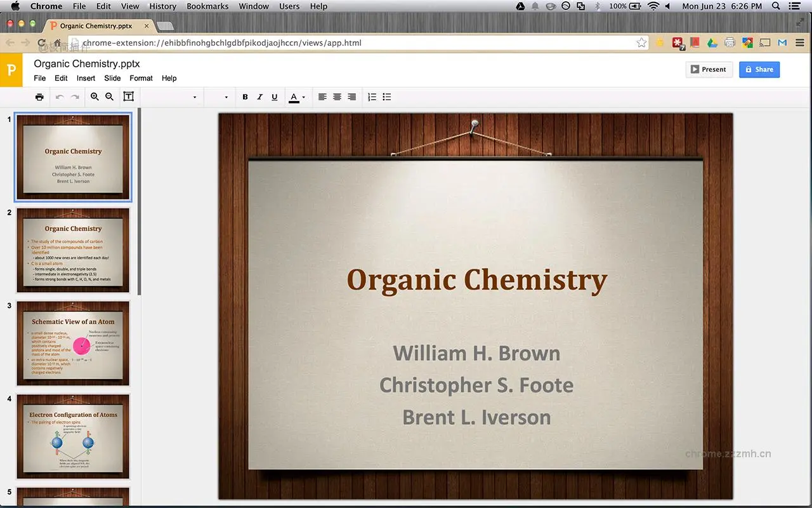Select the Schematic View of an Atom slide thumbnail

(x=73, y=343)
